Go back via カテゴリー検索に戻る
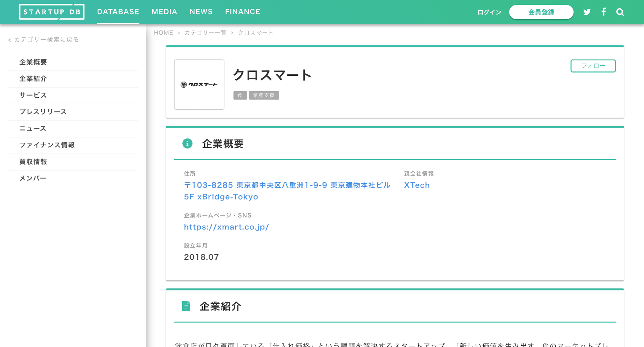This screenshot has height=347, width=644. [43, 39]
